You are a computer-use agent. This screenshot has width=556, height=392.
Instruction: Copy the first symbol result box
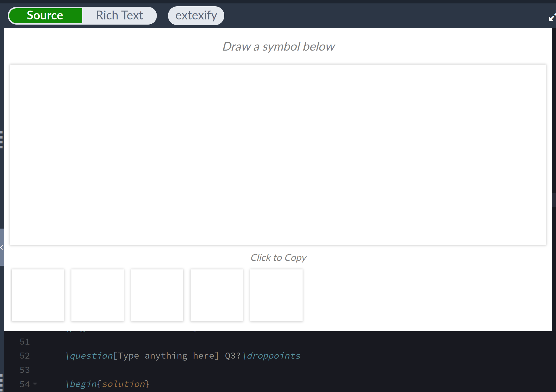(x=38, y=295)
